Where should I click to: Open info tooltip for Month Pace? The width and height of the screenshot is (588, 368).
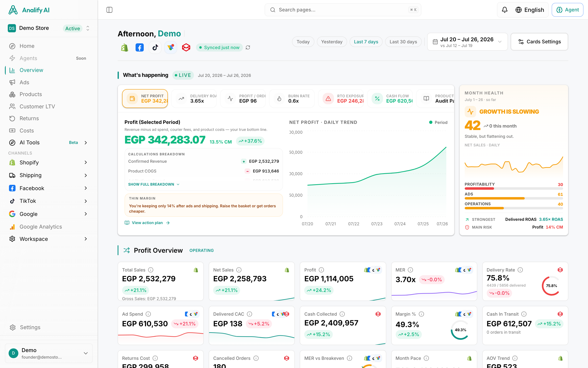coord(426,358)
